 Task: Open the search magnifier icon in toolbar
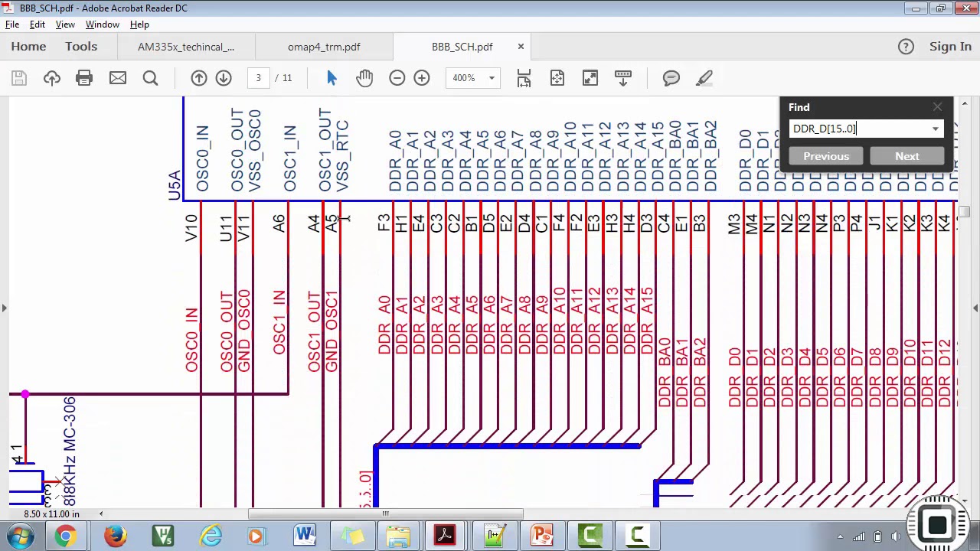click(x=150, y=78)
